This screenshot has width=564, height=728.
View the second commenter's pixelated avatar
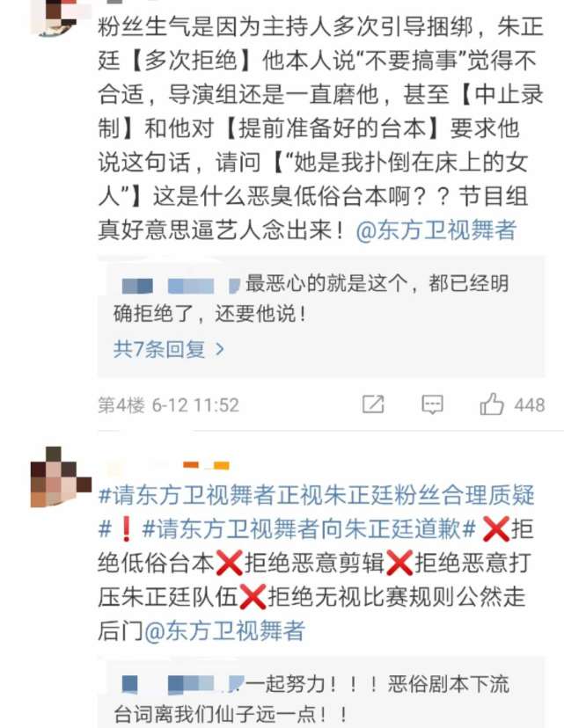[61, 477]
